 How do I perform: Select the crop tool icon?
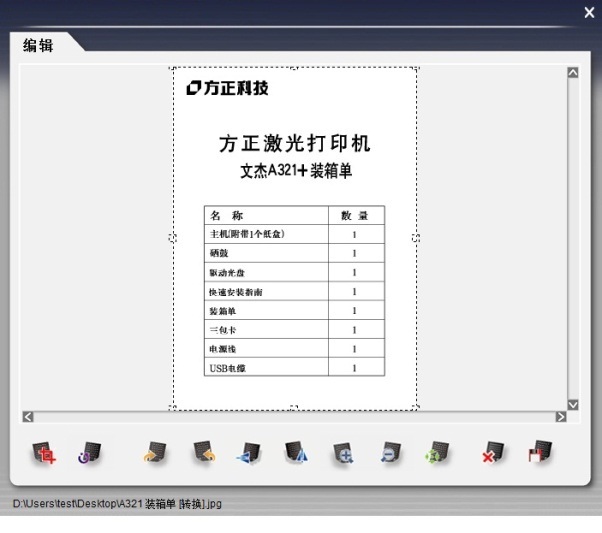click(44, 453)
